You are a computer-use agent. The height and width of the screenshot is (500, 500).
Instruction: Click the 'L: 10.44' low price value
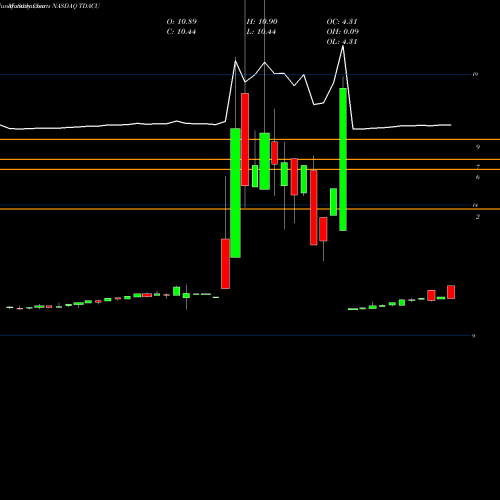click(261, 32)
